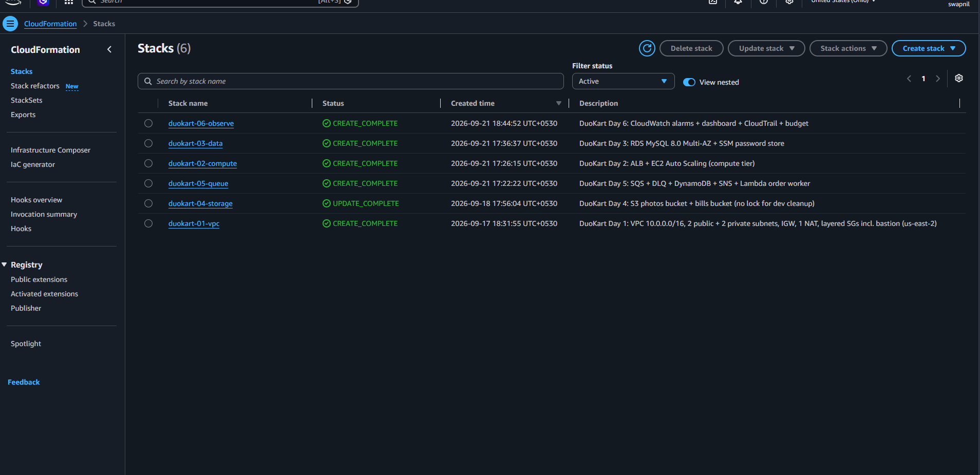Select the duokart-06-observe stack radio button

point(148,123)
